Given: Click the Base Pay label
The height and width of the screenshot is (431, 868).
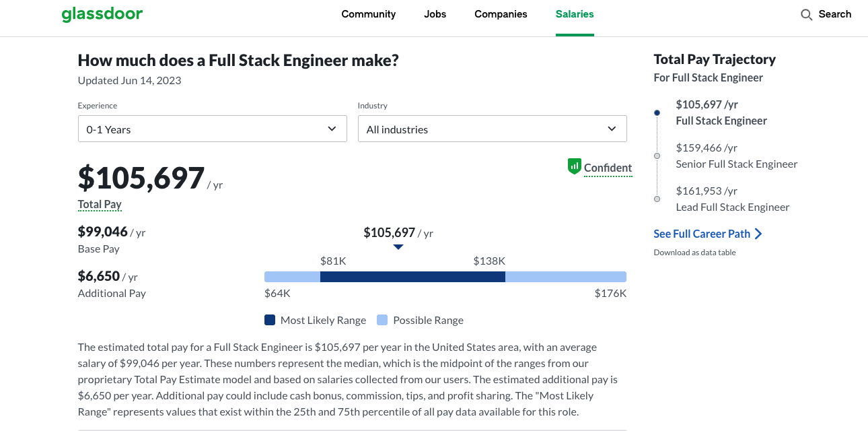Looking at the screenshot, I should [x=99, y=249].
